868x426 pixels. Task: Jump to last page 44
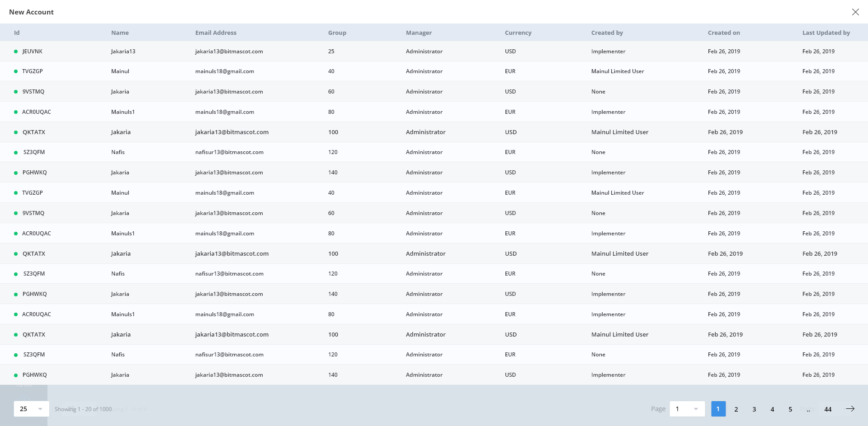[x=828, y=409]
